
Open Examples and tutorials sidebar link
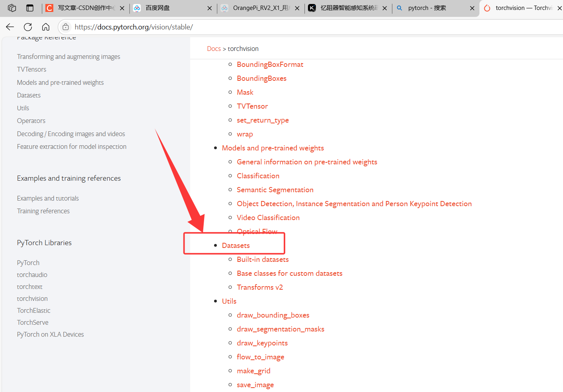coord(48,198)
